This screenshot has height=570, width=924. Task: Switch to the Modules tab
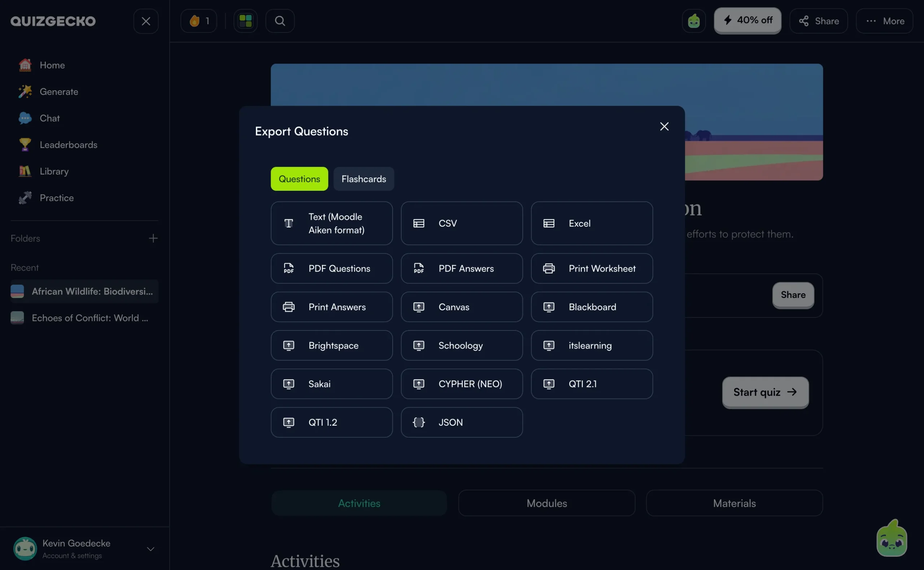pyautogui.click(x=546, y=503)
